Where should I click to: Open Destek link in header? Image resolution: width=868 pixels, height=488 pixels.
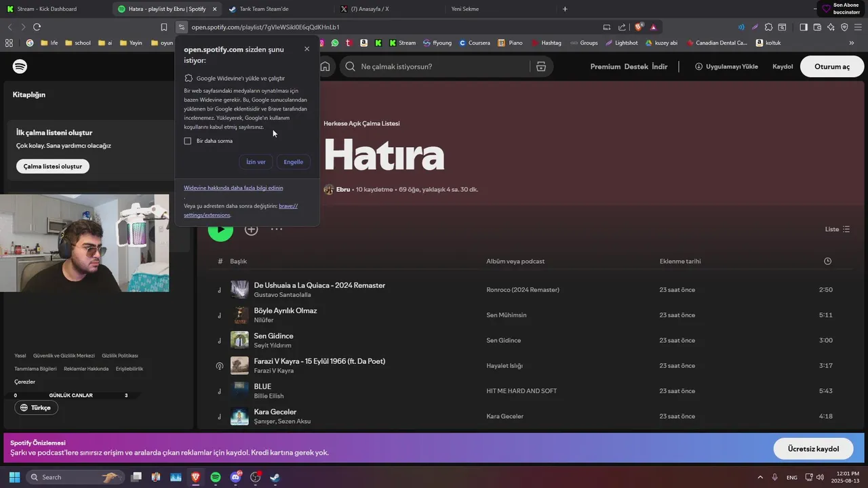(636, 66)
